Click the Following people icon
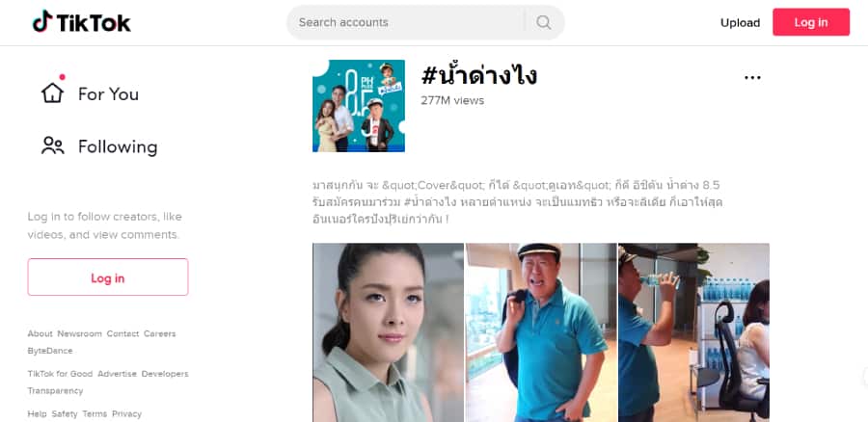The width and height of the screenshot is (868, 422). (53, 145)
